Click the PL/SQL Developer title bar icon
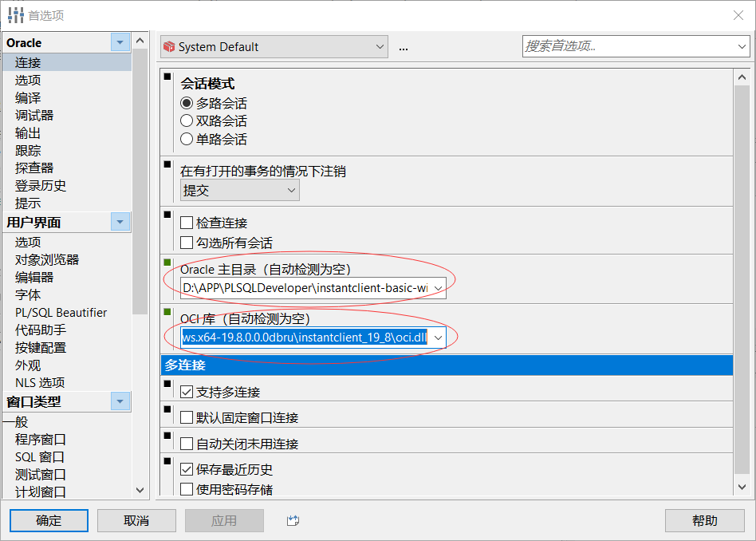The width and height of the screenshot is (756, 541). (14, 14)
